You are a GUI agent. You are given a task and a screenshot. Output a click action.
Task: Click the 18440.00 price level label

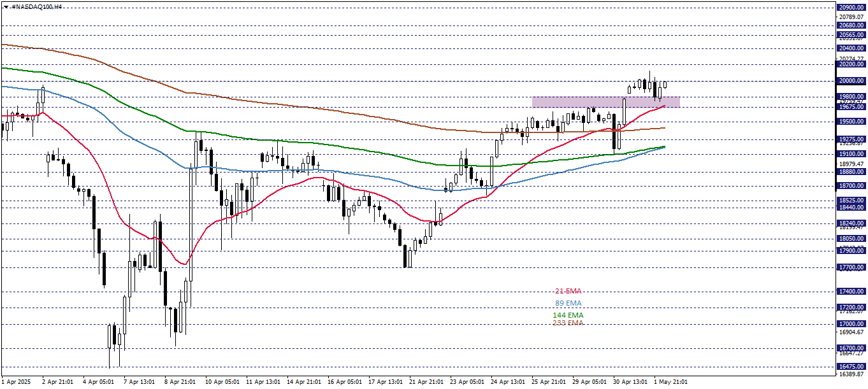pyautogui.click(x=851, y=208)
